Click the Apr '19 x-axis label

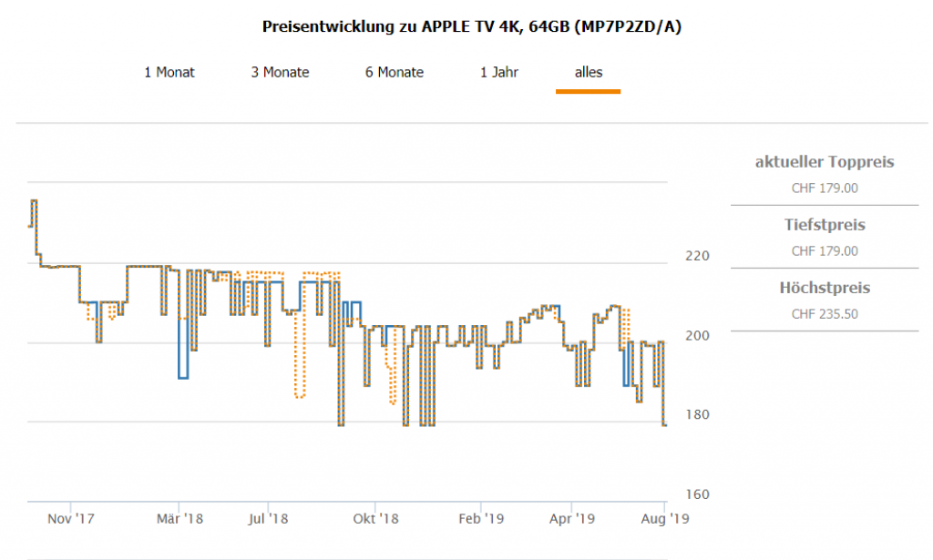571,519
